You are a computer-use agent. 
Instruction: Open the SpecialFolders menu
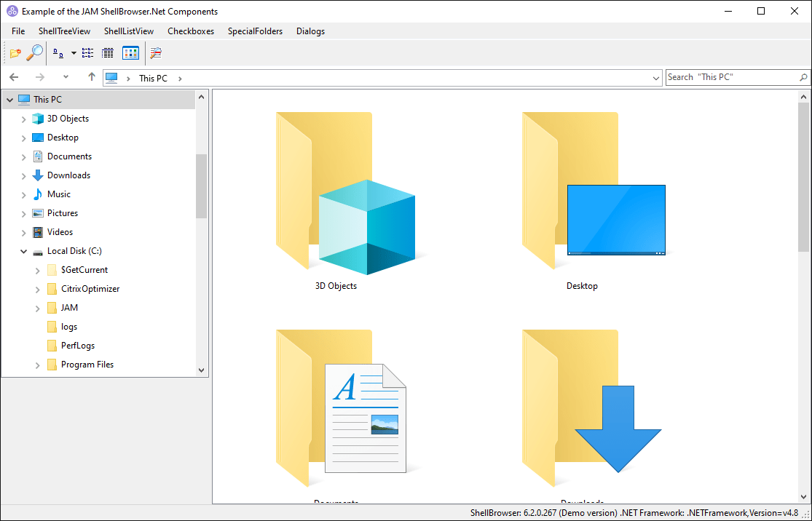pyautogui.click(x=255, y=31)
